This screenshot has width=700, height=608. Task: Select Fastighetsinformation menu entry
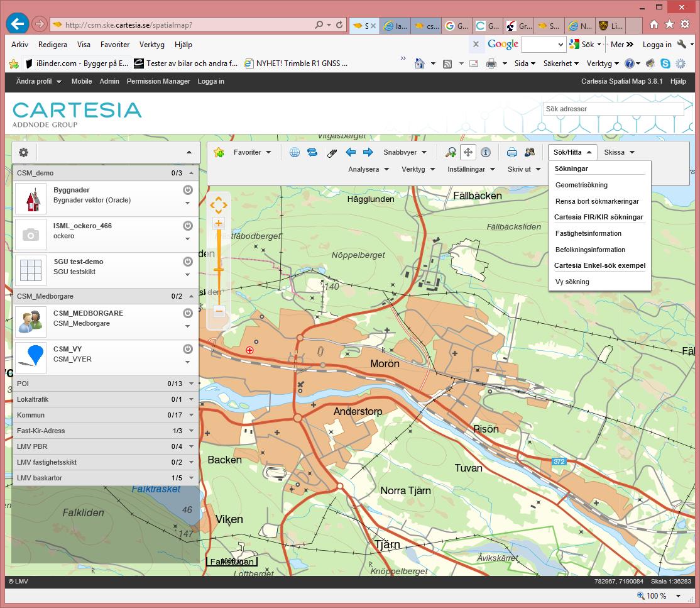coord(588,234)
